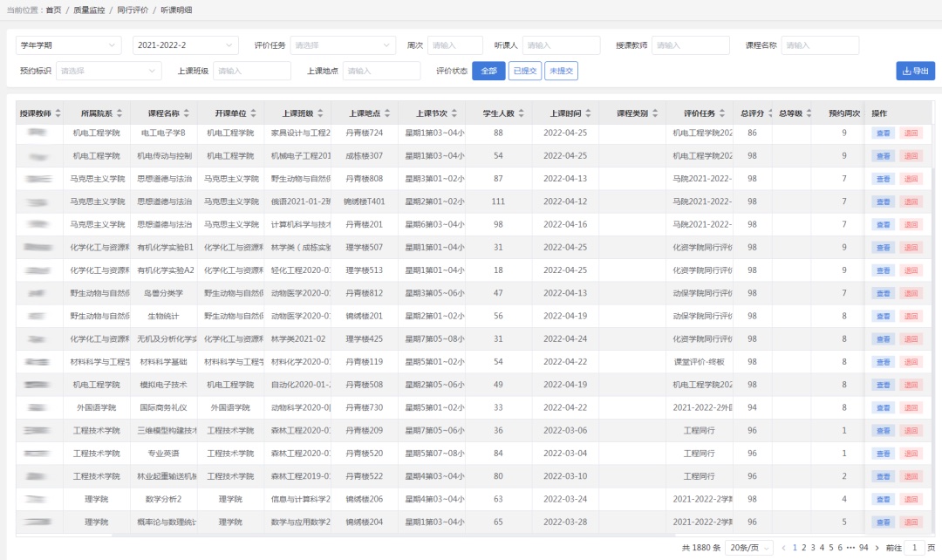
Task: Select 已提交 status filter
Action: [x=524, y=72]
